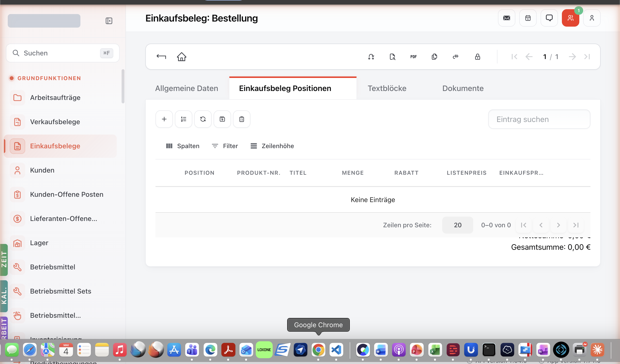Open Kunden in the sidebar
This screenshot has width=620, height=364.
pyautogui.click(x=60, y=170)
